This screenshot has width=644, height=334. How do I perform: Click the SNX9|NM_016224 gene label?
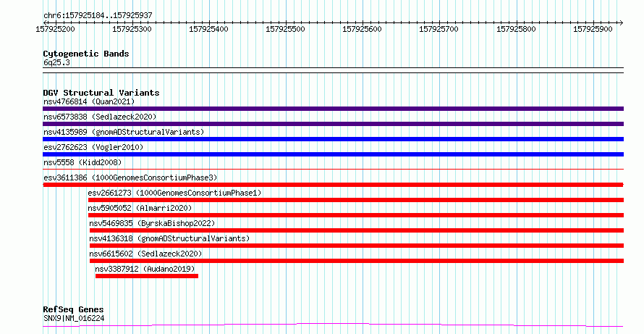pyautogui.click(x=74, y=318)
